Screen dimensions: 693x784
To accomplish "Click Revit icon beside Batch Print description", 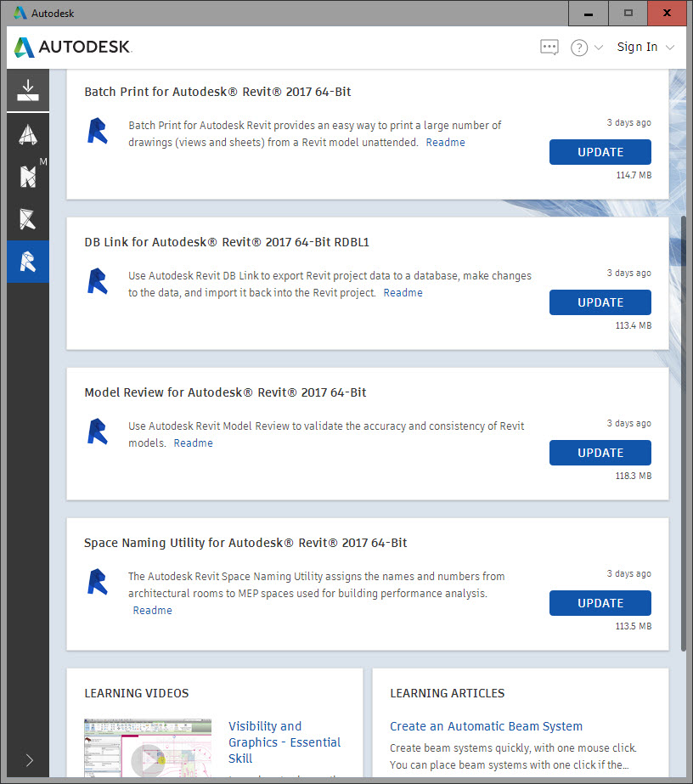I will 98,131.
